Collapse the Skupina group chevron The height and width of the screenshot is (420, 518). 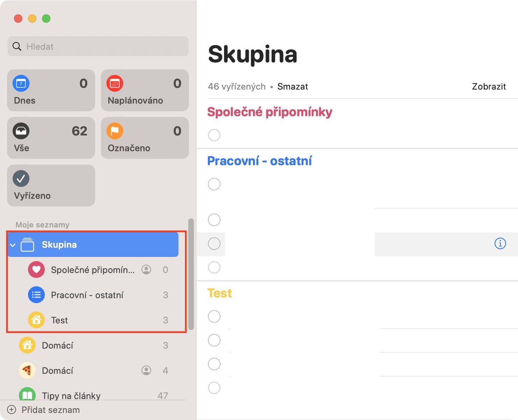click(13, 245)
